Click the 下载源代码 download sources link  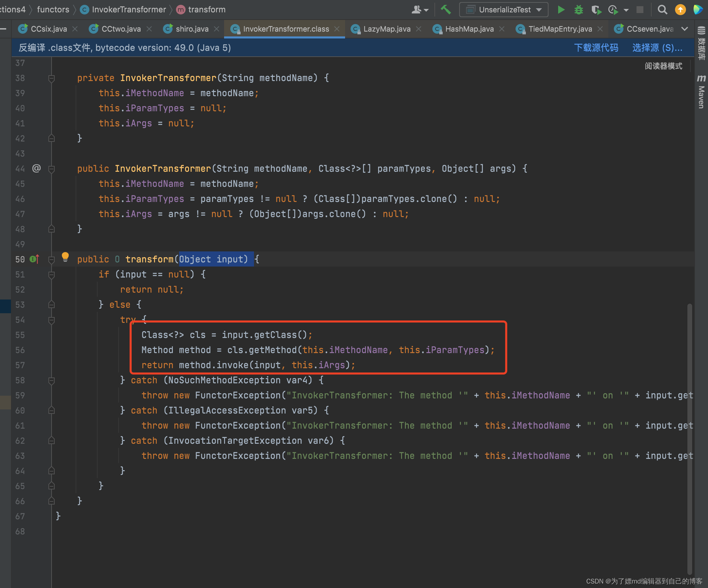pos(596,48)
